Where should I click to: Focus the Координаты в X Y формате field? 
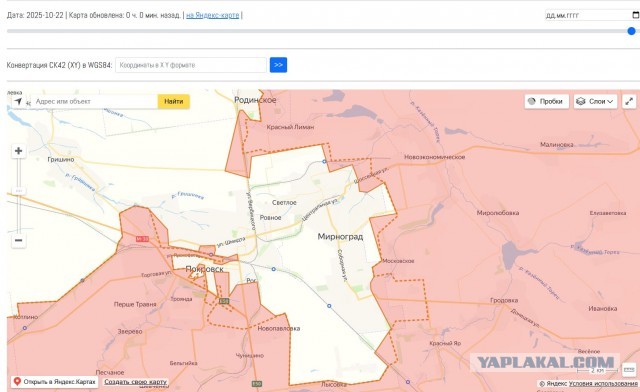click(x=191, y=65)
